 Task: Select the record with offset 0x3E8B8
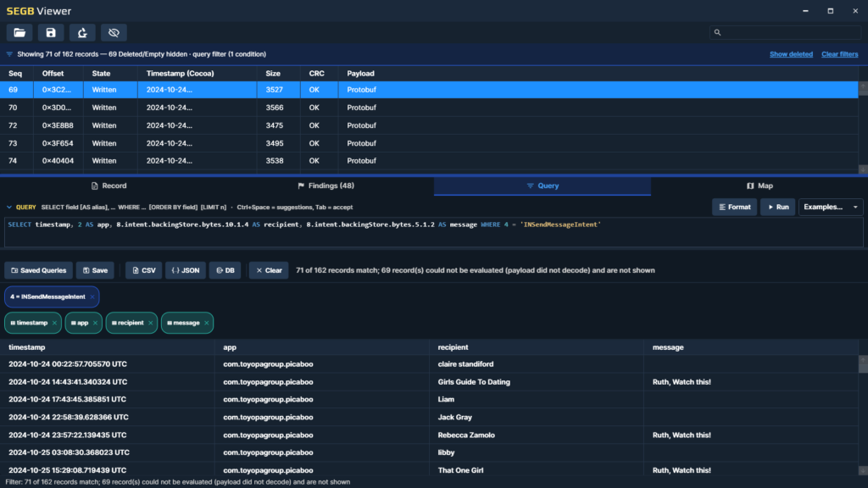pyautogui.click(x=429, y=125)
